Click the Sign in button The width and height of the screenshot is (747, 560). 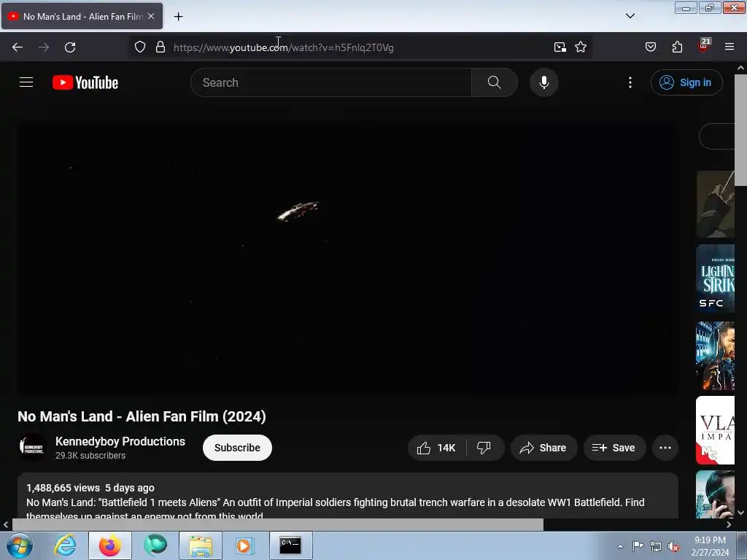click(x=686, y=82)
